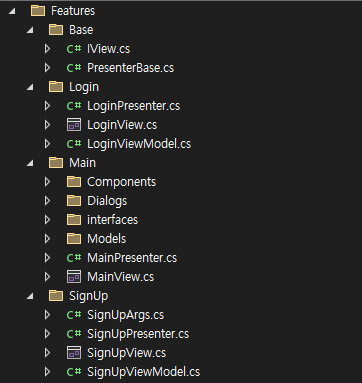
Task: Collapse the Main folder node
Action: (30, 163)
